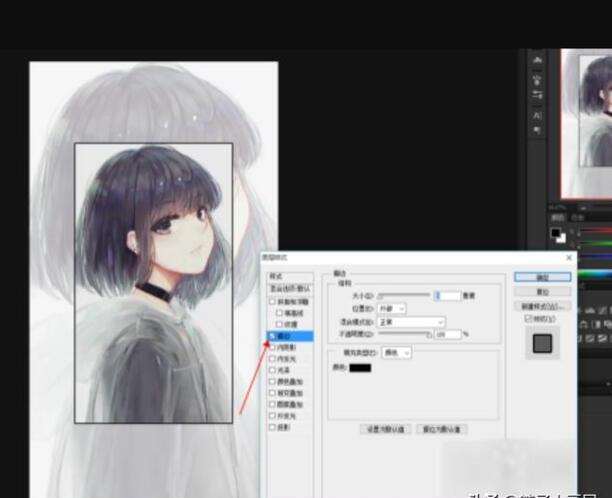Viewport: 612px width, 498px height.
Task: Click the 大小 size slider track
Action: coord(404,295)
